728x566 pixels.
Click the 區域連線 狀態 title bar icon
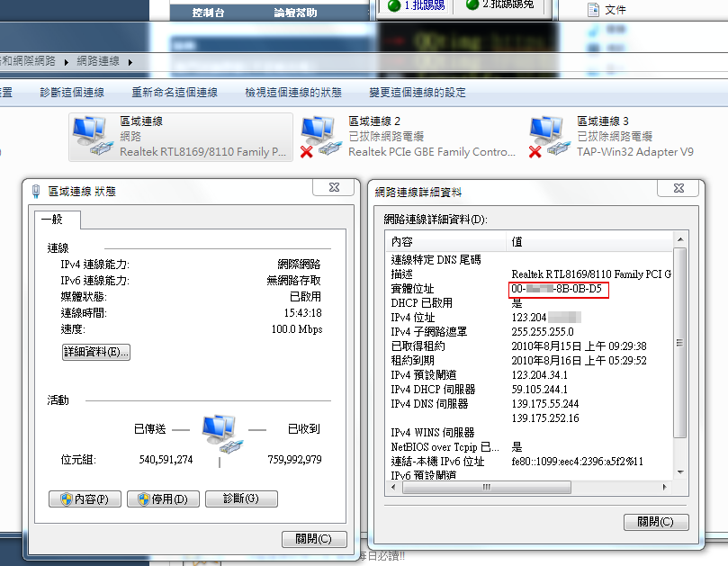click(x=36, y=192)
